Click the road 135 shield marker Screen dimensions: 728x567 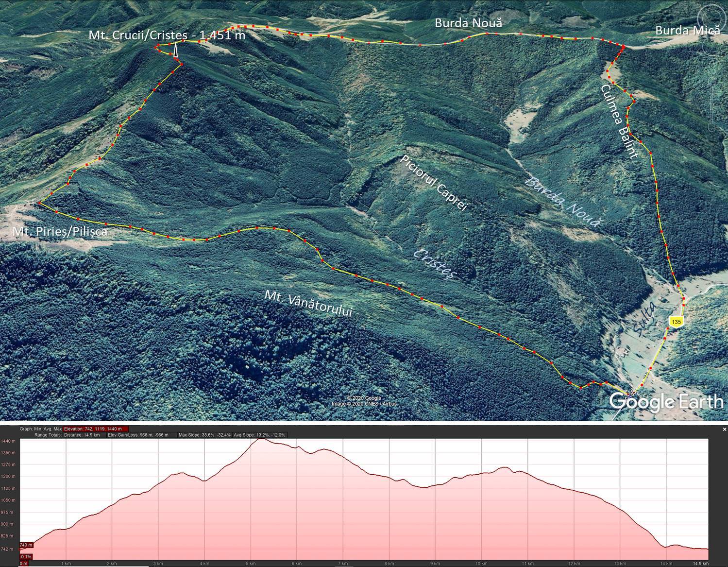pos(675,321)
